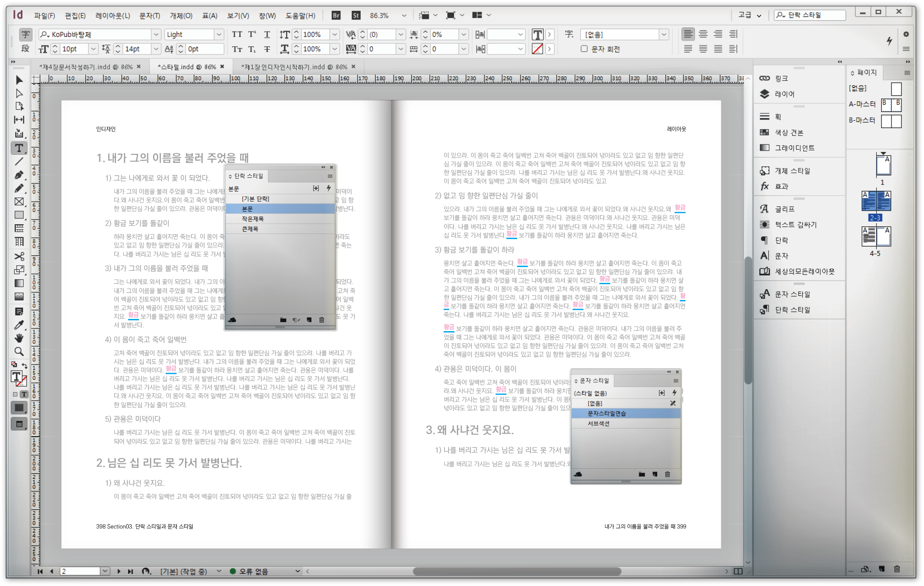Open the 효과 (Effects fx) panel
Screen dimensions: 924x586
point(784,186)
